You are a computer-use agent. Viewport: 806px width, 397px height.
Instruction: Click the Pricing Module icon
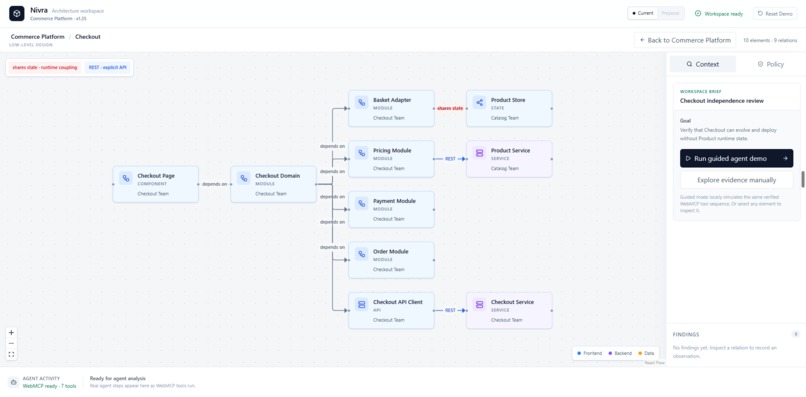tap(361, 153)
